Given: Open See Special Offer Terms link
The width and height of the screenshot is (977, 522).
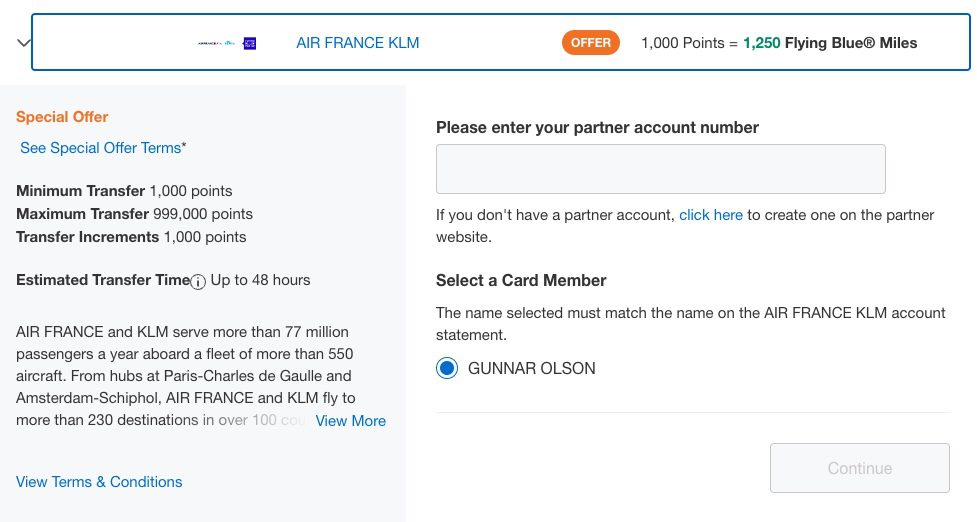Looking at the screenshot, I should (100, 148).
